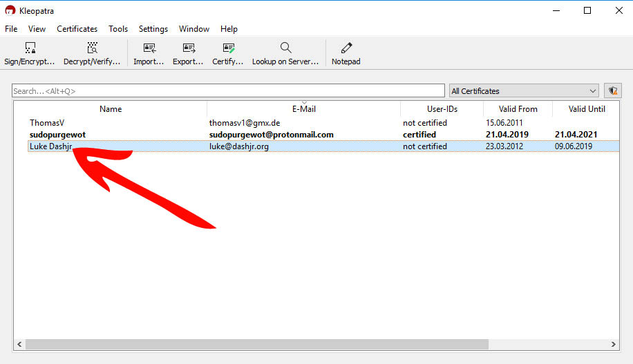Sort by the E-Mail column header

coord(303,109)
